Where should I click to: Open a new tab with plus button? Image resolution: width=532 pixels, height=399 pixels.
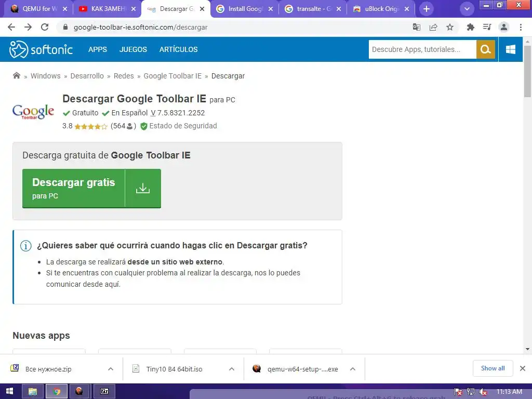point(427,9)
